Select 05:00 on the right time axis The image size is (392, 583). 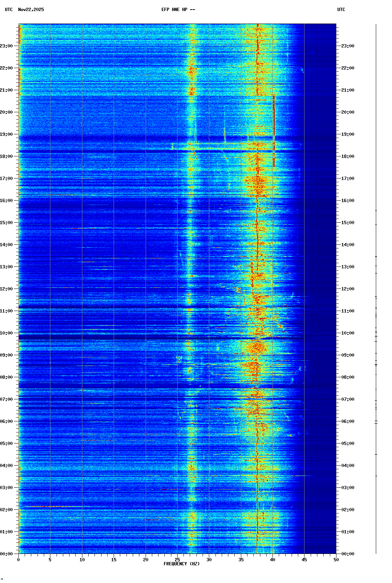(348, 444)
